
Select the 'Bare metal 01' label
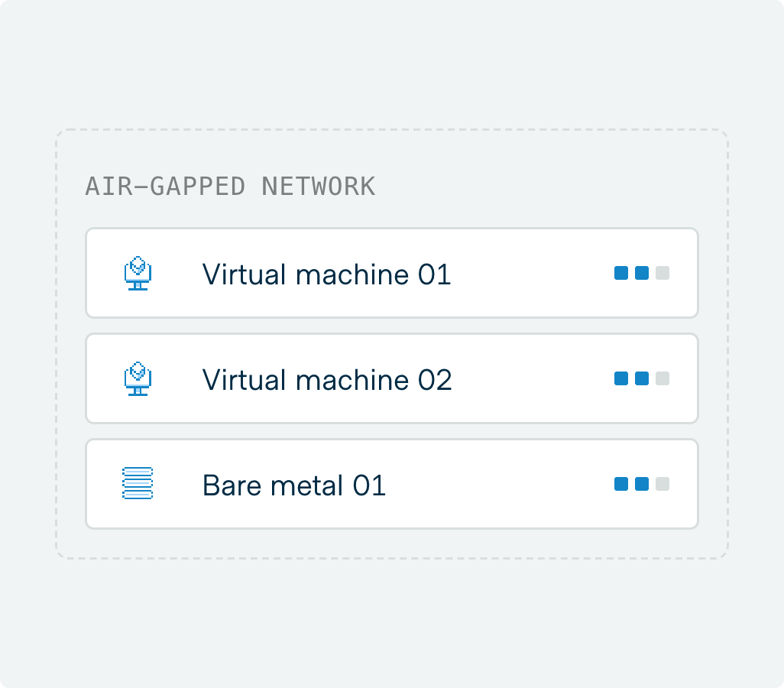click(294, 485)
